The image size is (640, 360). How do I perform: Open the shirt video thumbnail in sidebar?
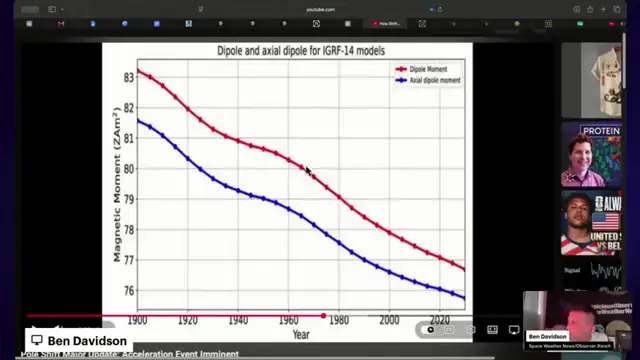tap(591, 80)
